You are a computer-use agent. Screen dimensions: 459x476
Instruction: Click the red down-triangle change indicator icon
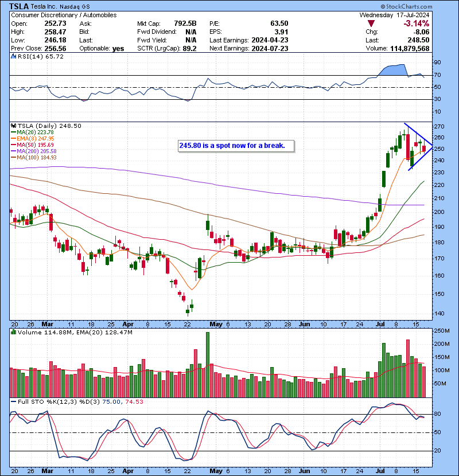[371, 24]
